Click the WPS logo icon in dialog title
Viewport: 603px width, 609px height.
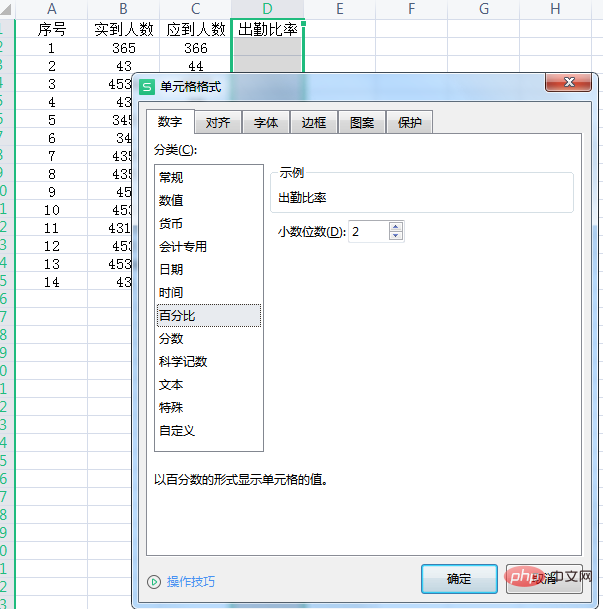pos(147,87)
